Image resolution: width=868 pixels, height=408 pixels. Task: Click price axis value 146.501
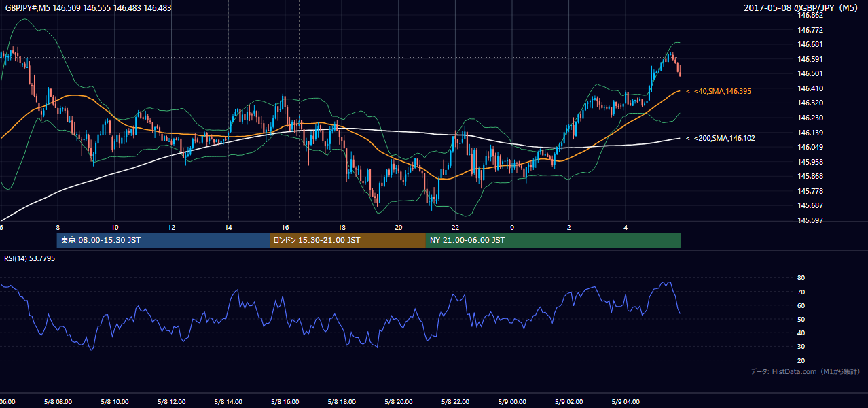point(810,73)
